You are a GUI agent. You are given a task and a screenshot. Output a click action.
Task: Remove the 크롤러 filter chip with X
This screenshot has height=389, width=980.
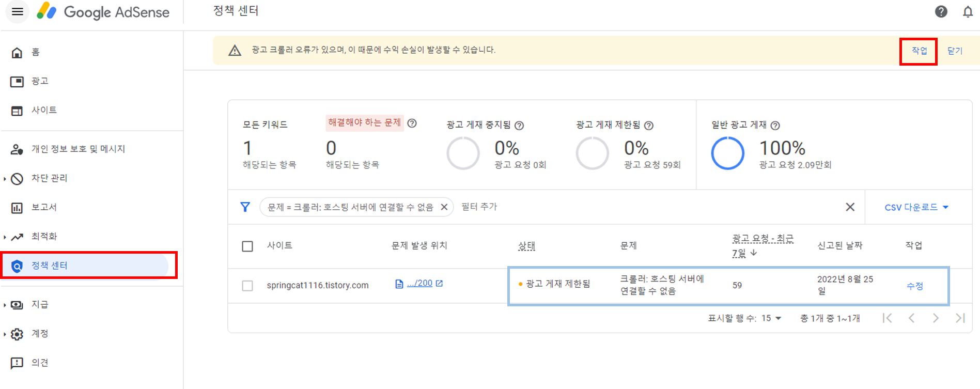[x=444, y=207]
